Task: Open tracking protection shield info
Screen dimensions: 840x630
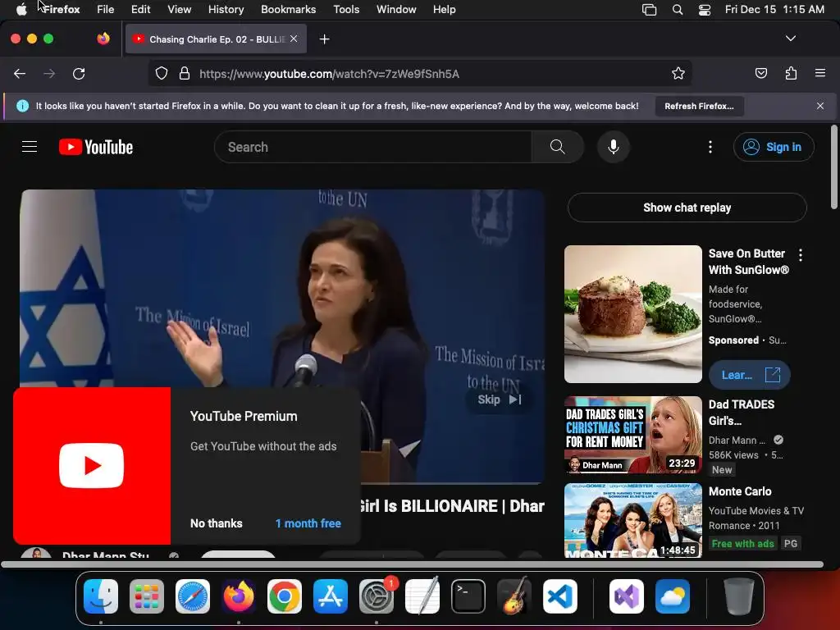Action: click(162, 73)
